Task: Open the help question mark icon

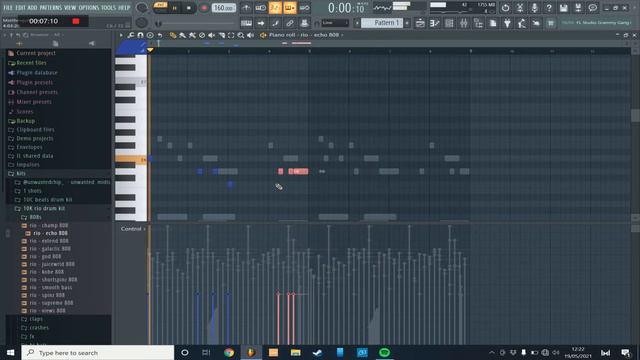Action: (x=549, y=8)
